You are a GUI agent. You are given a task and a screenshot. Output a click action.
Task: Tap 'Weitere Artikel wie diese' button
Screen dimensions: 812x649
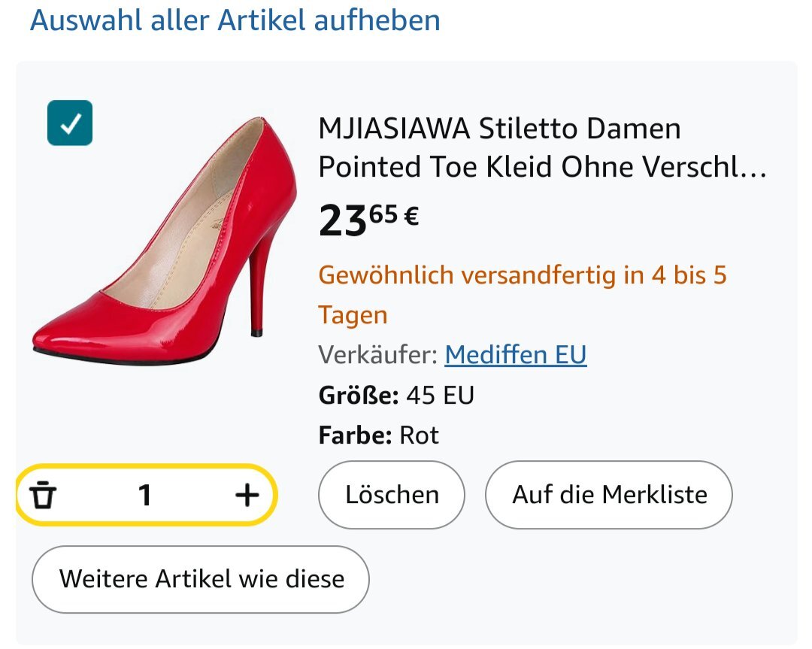point(201,579)
